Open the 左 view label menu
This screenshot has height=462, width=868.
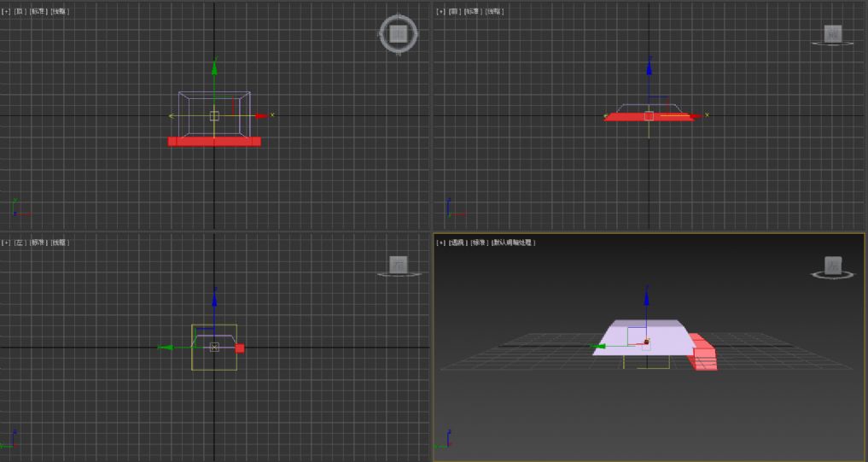click(x=20, y=243)
